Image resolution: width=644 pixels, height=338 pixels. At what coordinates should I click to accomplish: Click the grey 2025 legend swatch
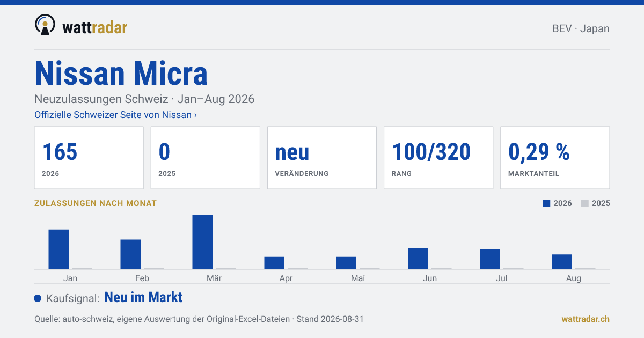tap(585, 203)
